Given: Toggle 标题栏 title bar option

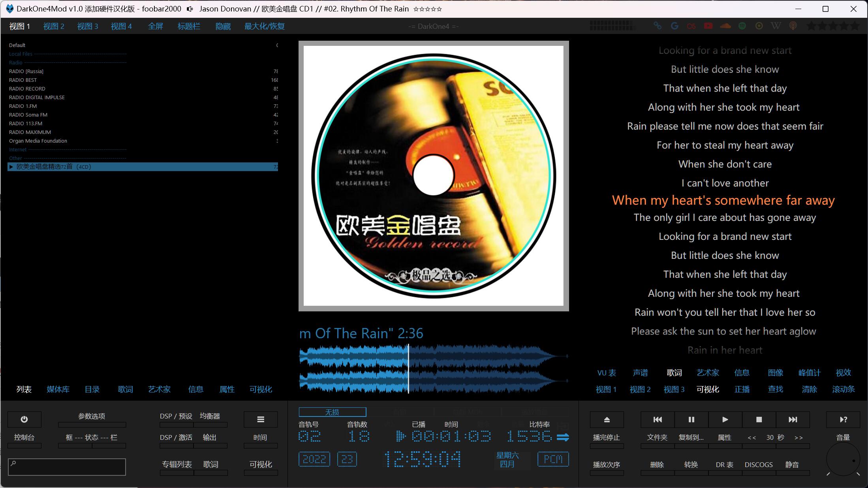Looking at the screenshot, I should [x=189, y=26].
